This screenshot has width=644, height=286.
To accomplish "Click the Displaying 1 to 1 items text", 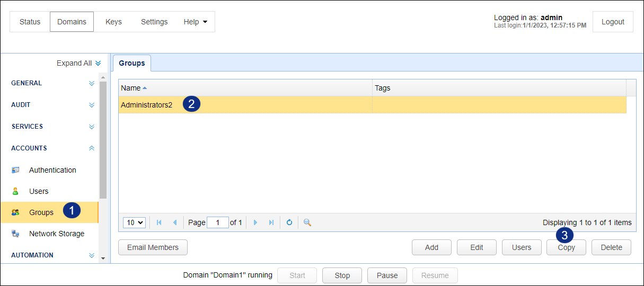I will click(587, 222).
